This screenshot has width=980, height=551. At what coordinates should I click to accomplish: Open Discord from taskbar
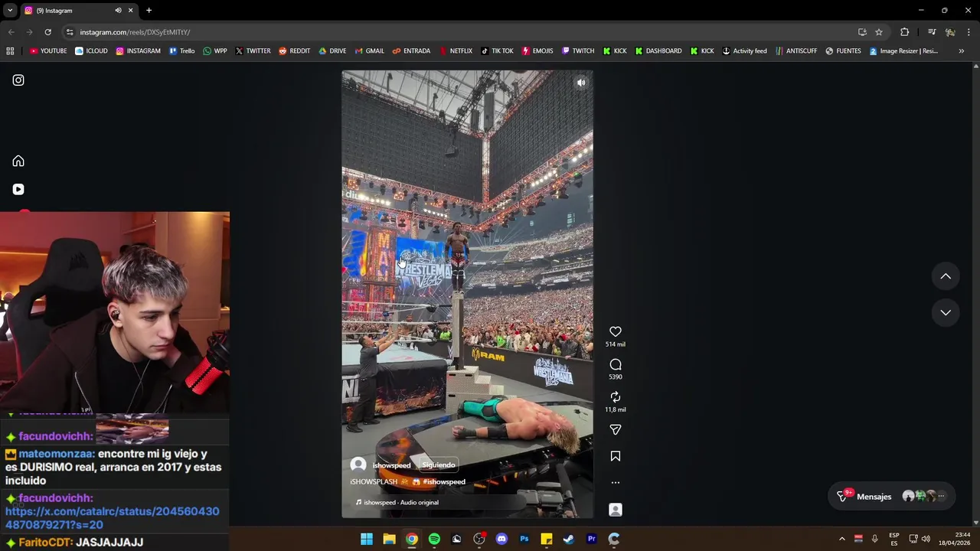501,539
